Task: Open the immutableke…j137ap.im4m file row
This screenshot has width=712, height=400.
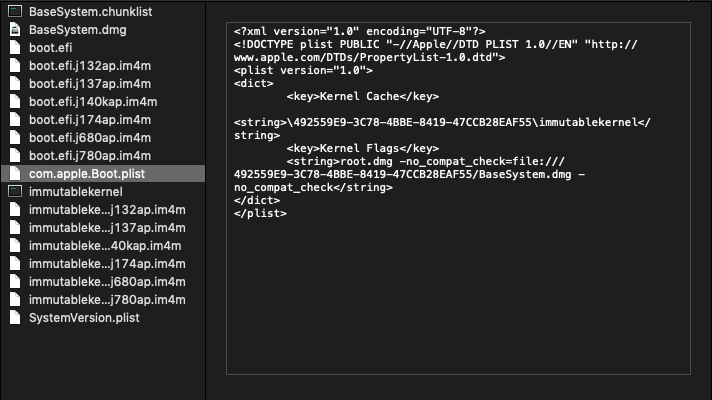Action: tap(103, 227)
